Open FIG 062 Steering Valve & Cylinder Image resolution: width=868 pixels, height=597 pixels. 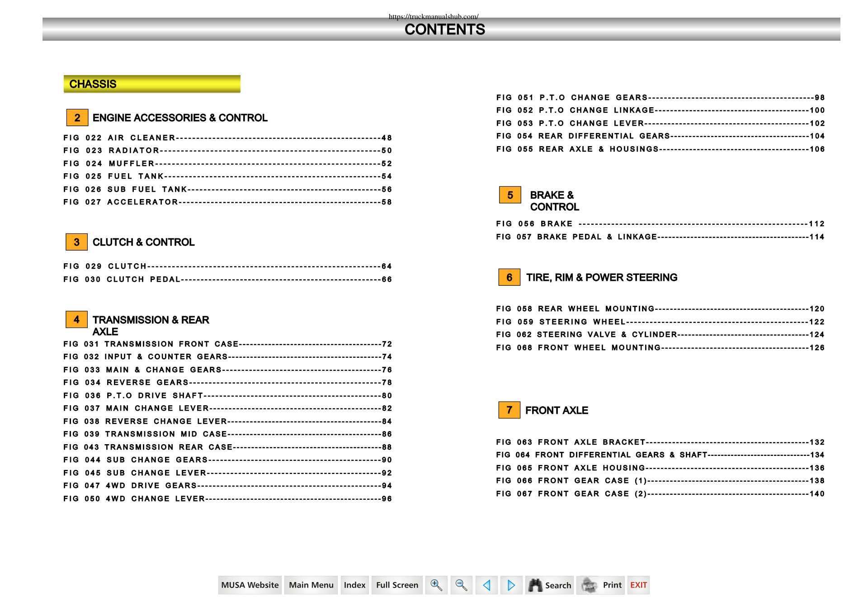(660, 335)
